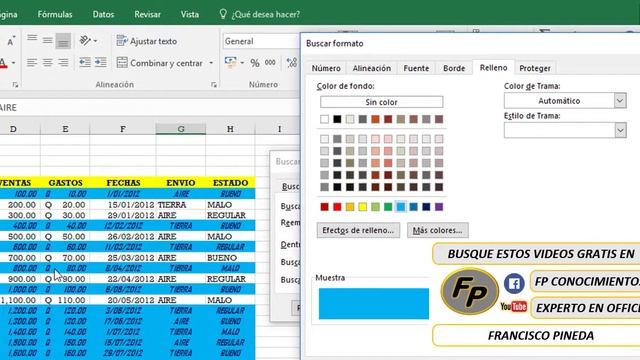This screenshot has height=360, width=640.
Task: Click the Sin color button
Action: coord(381,102)
